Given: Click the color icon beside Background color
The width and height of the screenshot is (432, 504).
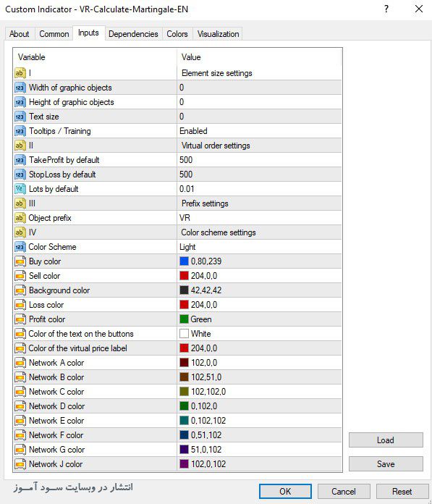Looking at the screenshot, I should [x=20, y=290].
